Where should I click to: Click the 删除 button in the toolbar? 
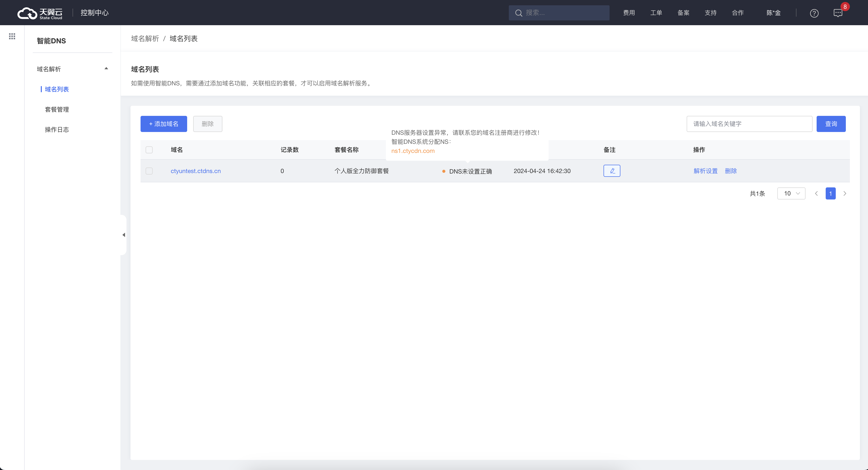[207, 123]
